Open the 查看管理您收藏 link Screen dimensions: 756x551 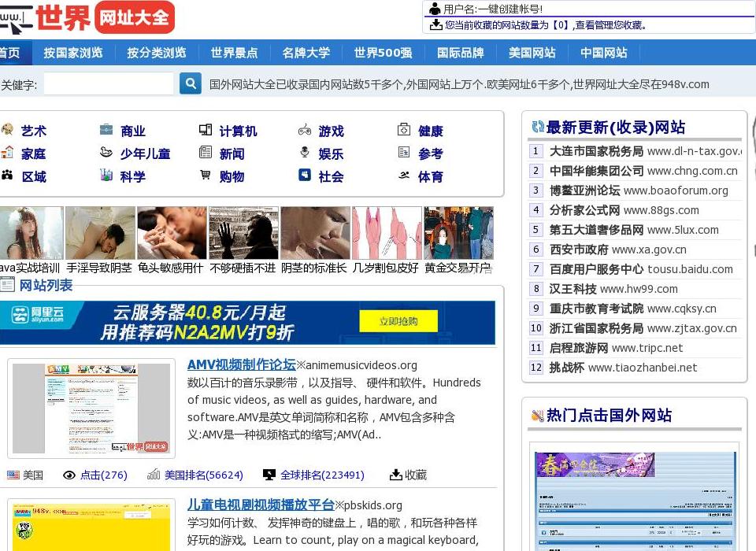(610, 25)
